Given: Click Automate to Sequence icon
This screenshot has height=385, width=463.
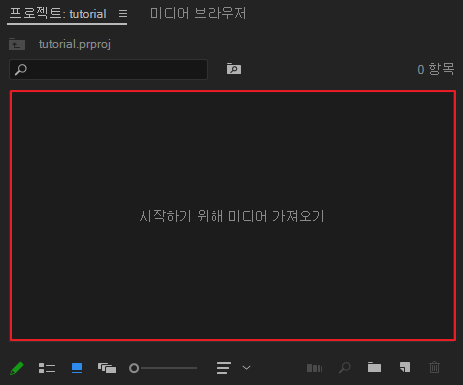Looking at the screenshot, I should [x=314, y=368].
